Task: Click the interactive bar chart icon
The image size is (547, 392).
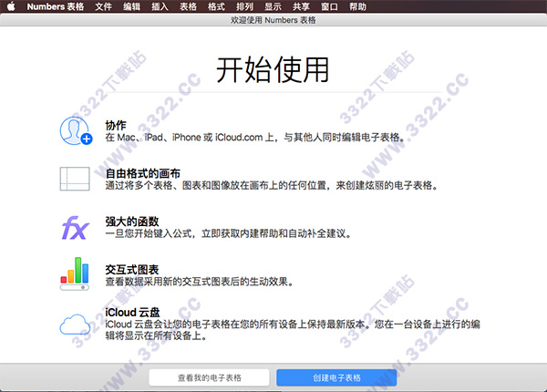Action: coord(75,274)
